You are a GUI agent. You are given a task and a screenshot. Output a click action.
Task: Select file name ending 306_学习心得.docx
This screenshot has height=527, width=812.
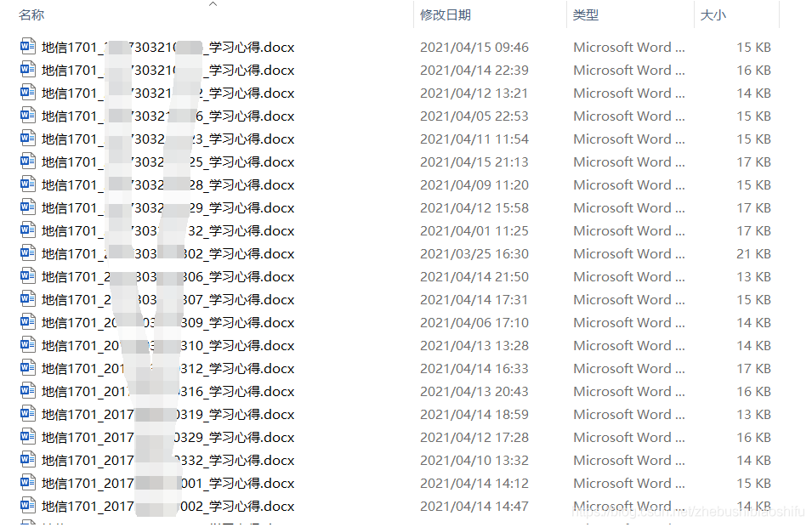168,276
